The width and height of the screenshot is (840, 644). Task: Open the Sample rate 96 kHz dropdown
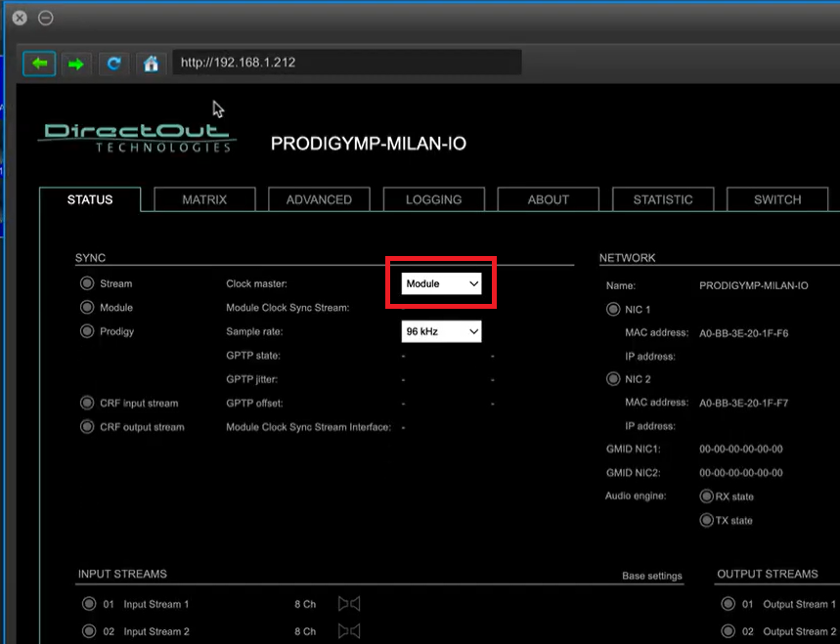tap(441, 331)
